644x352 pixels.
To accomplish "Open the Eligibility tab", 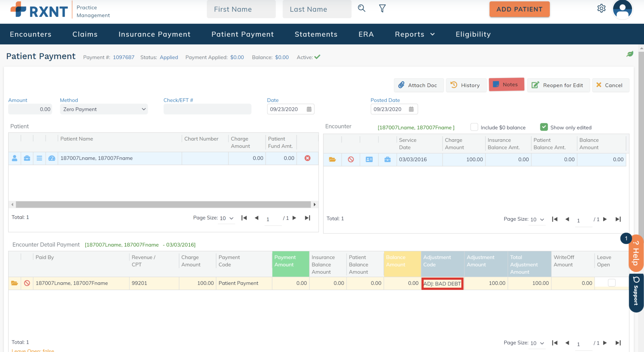I will pos(473,34).
